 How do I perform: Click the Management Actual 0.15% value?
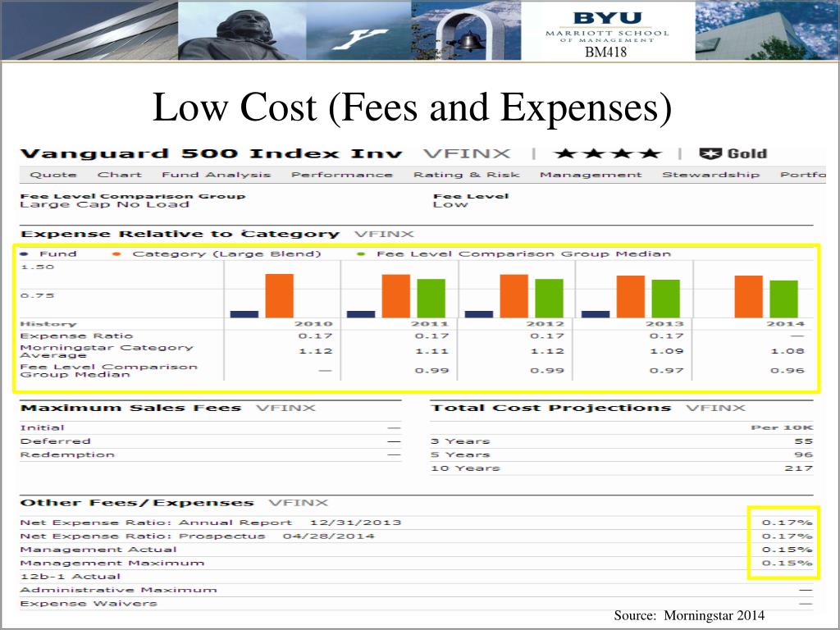coord(787,550)
